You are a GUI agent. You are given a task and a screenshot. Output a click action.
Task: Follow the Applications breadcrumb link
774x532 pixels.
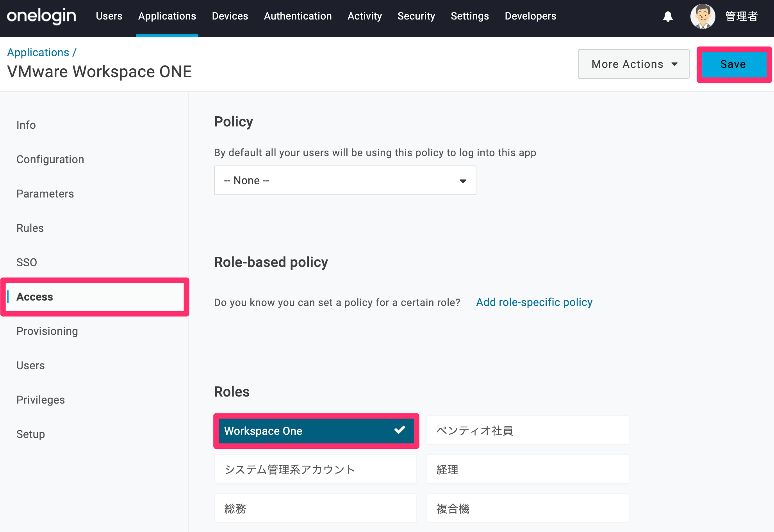pos(38,52)
